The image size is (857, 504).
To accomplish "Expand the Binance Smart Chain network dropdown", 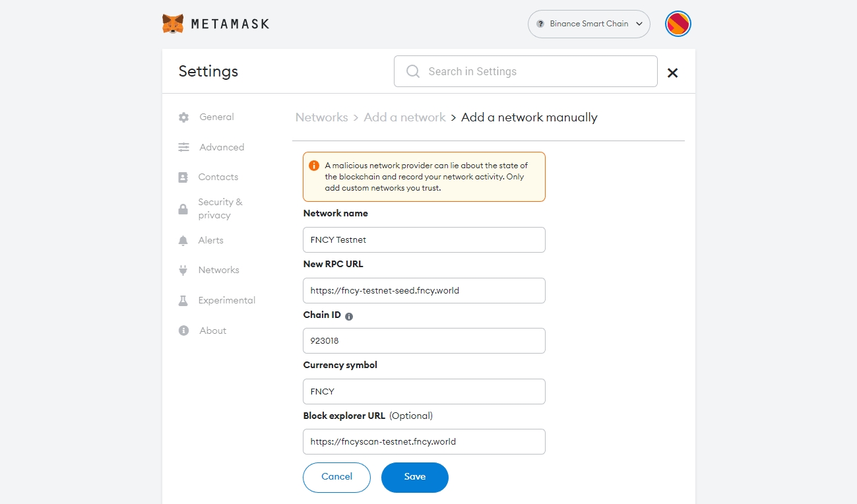I will (588, 24).
